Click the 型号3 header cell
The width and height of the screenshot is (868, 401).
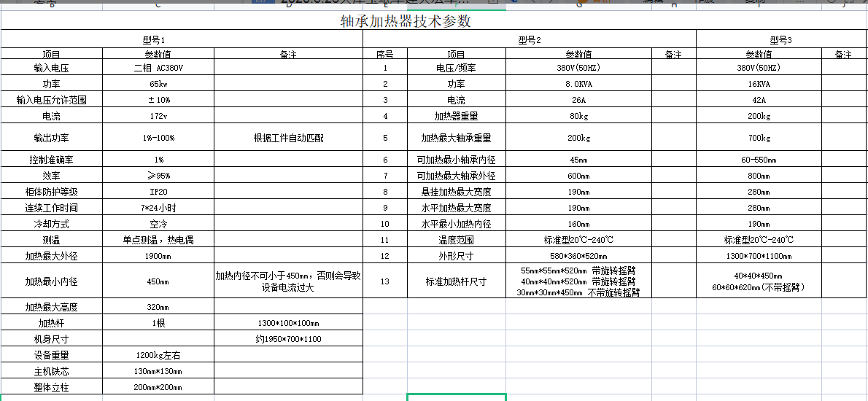(781, 39)
